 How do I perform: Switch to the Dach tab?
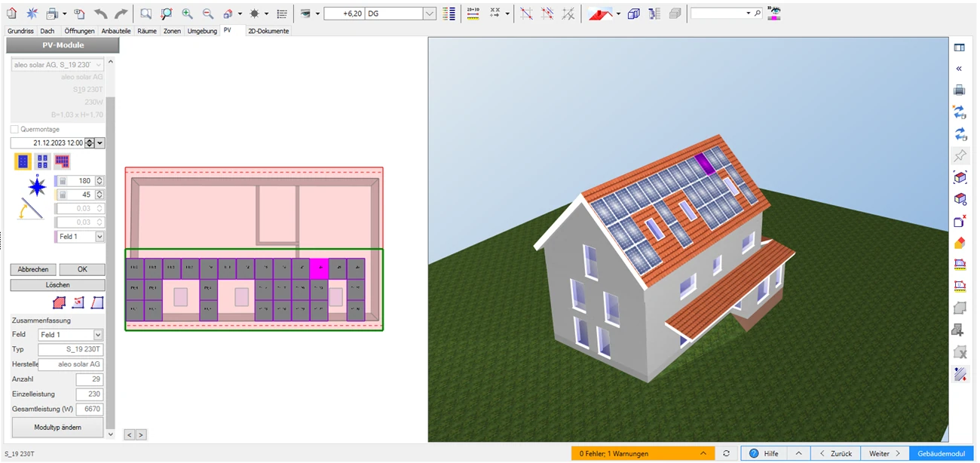coord(47,31)
